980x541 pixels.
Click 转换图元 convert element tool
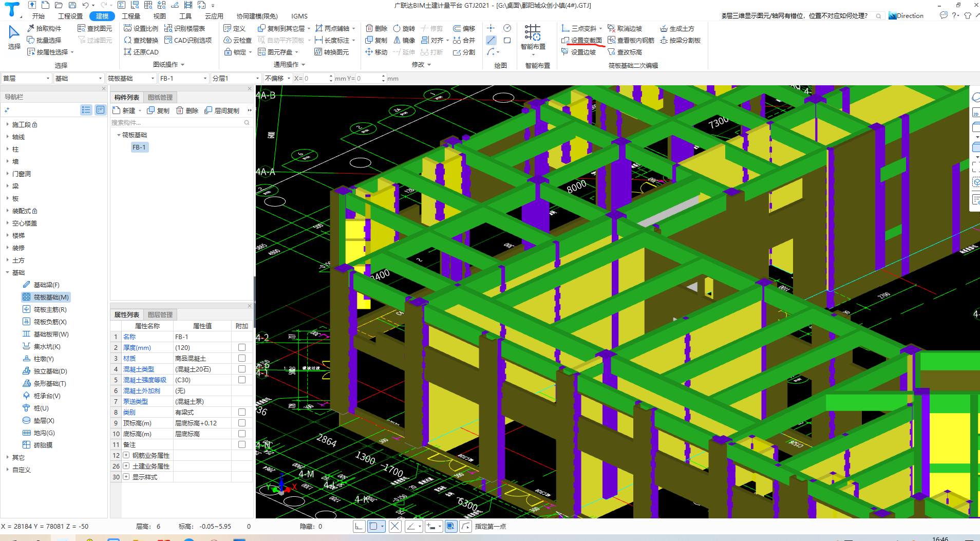(x=332, y=52)
